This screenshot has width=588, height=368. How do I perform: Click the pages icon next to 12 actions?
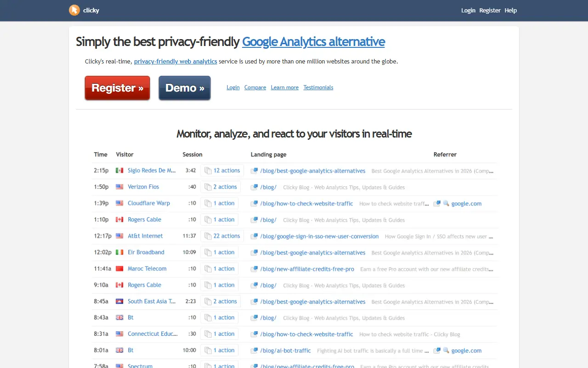208,171
